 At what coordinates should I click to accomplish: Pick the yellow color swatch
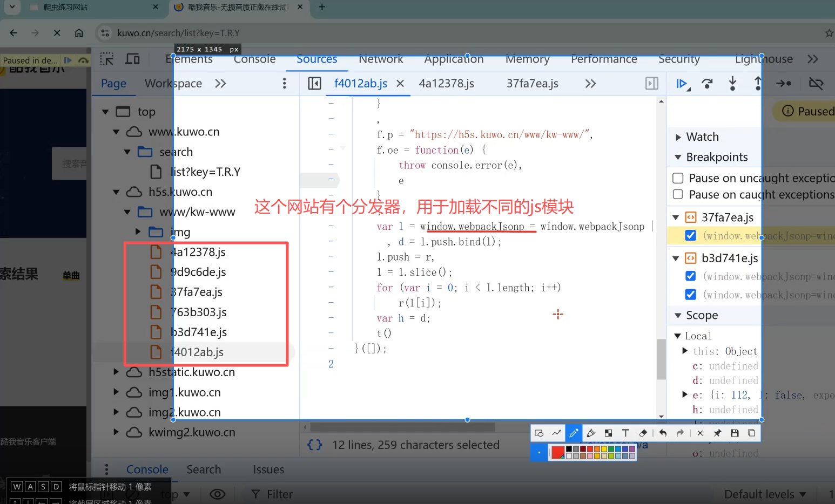point(604,449)
